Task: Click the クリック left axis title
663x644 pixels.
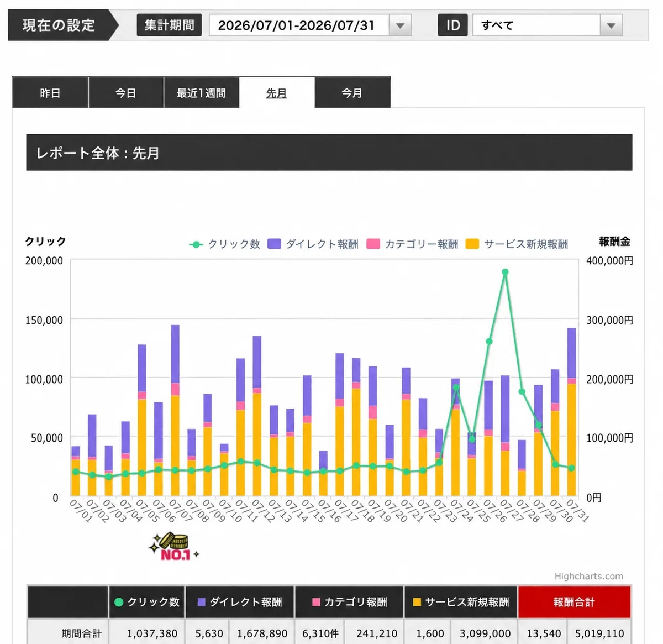Action: (45, 242)
